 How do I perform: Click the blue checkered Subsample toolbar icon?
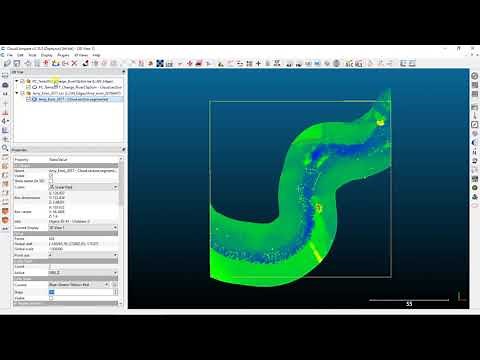point(160,63)
